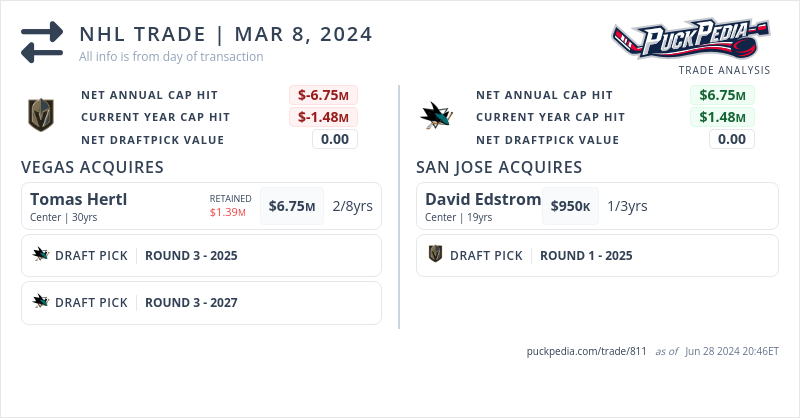The height and width of the screenshot is (418, 800).
Task: Select the Round 1 - 2025 draft pick
Action: 586,255
